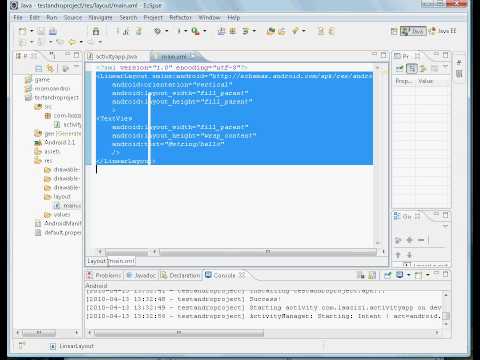480x360 pixels.
Task: Open the Project menu
Action: pyautogui.click(x=153, y=17)
